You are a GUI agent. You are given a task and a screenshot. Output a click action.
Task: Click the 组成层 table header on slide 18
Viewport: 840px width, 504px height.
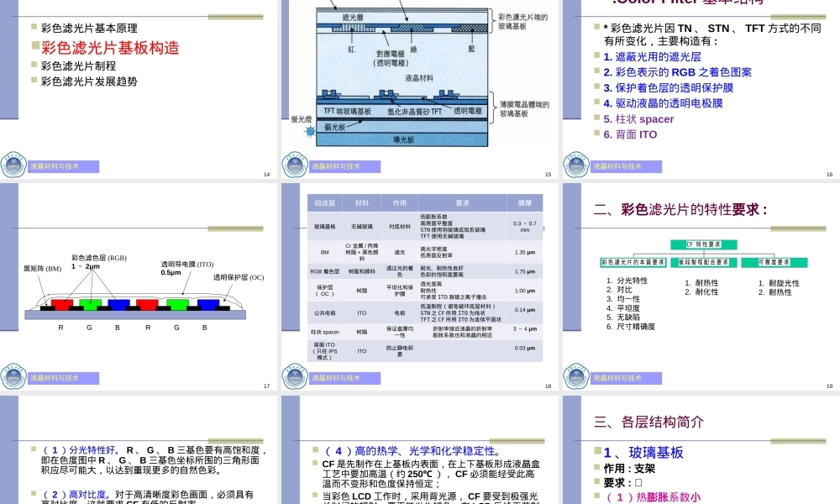[x=324, y=203]
